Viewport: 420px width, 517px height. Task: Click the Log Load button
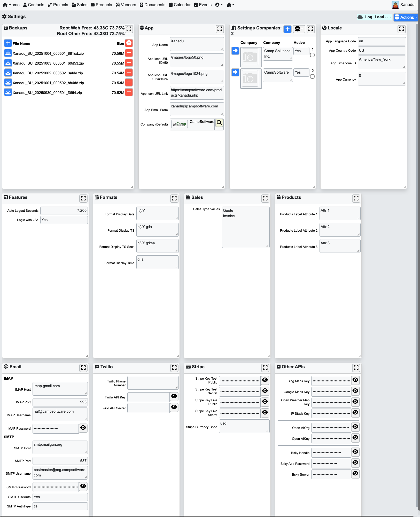(x=374, y=17)
